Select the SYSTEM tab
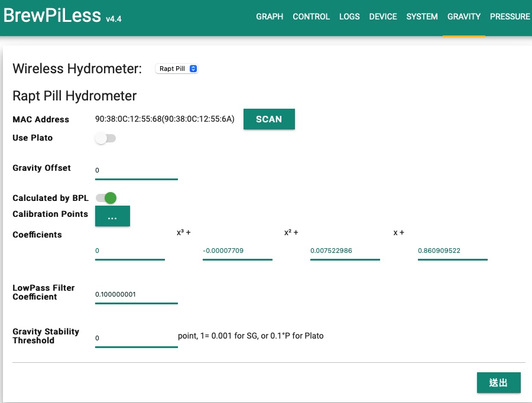 click(421, 17)
